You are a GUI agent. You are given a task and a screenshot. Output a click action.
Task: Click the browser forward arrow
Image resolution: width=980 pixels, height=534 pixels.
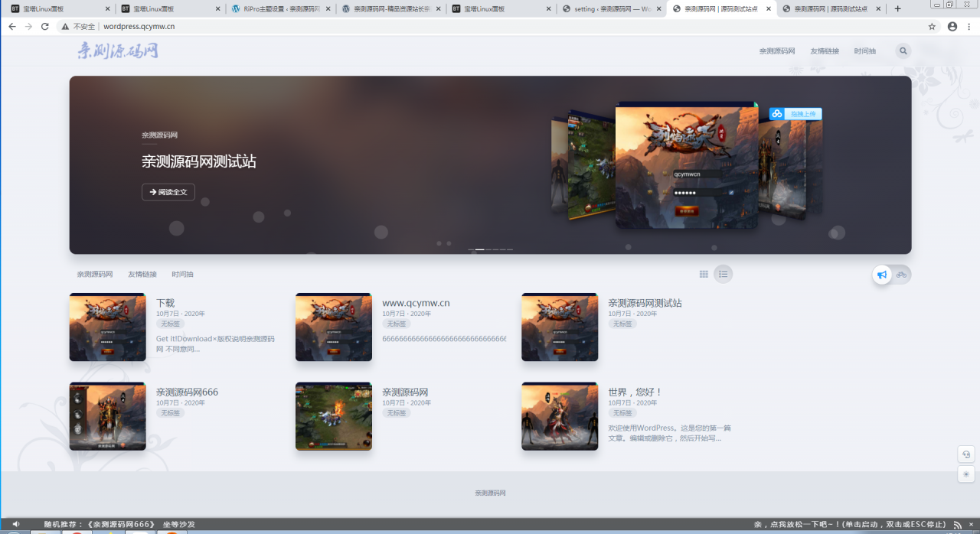click(x=28, y=26)
